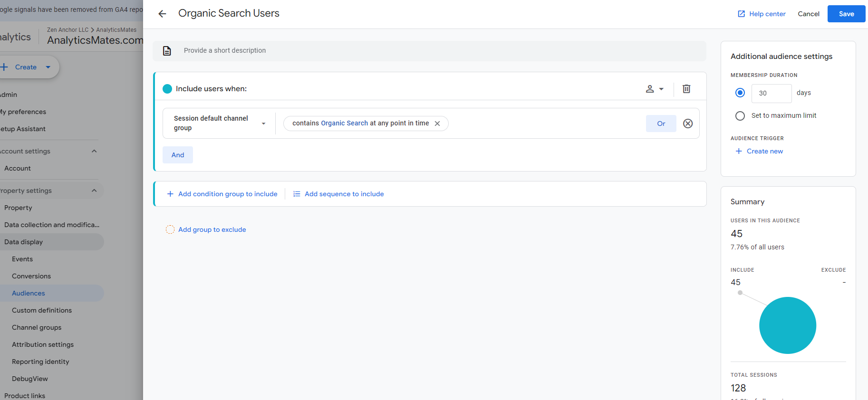This screenshot has height=400, width=868.
Task: Click the plus icon for Add condition group
Action: click(170, 194)
